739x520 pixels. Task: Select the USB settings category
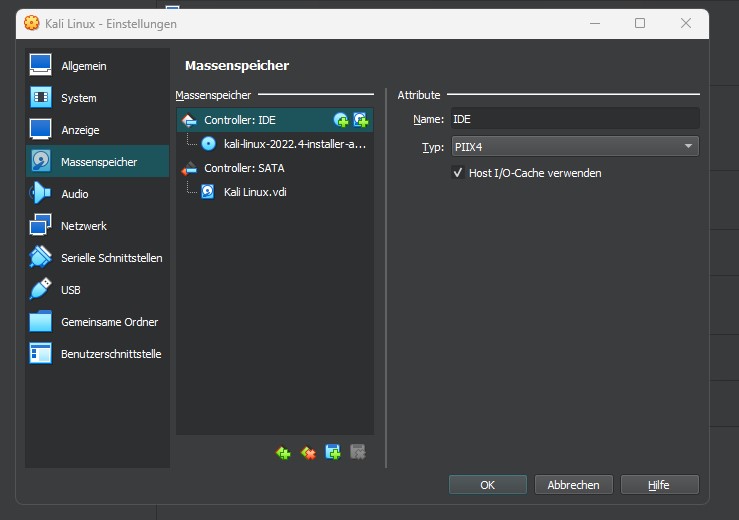(98, 290)
